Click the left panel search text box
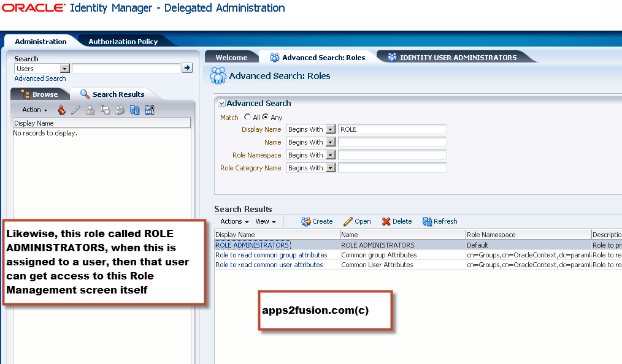 tap(126, 69)
